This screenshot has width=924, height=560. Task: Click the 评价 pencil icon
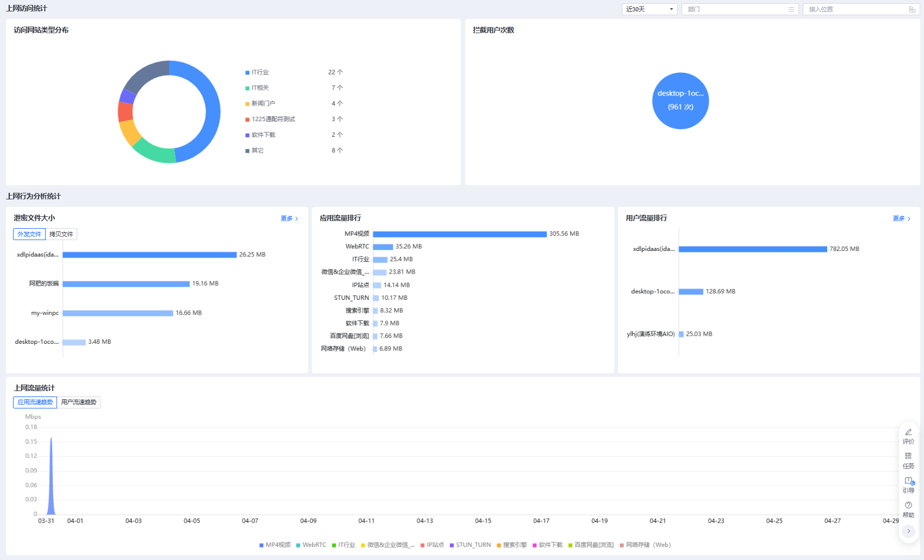tap(908, 432)
